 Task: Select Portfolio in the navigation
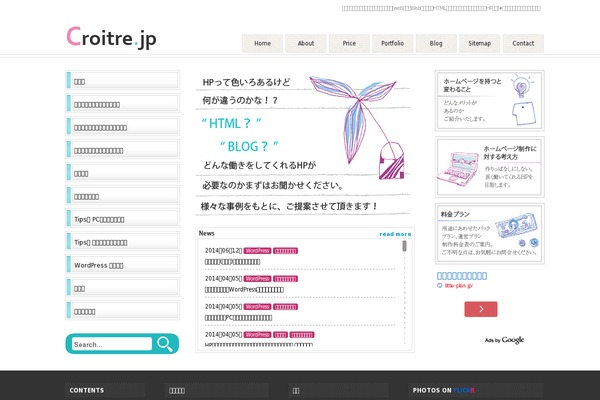point(393,43)
